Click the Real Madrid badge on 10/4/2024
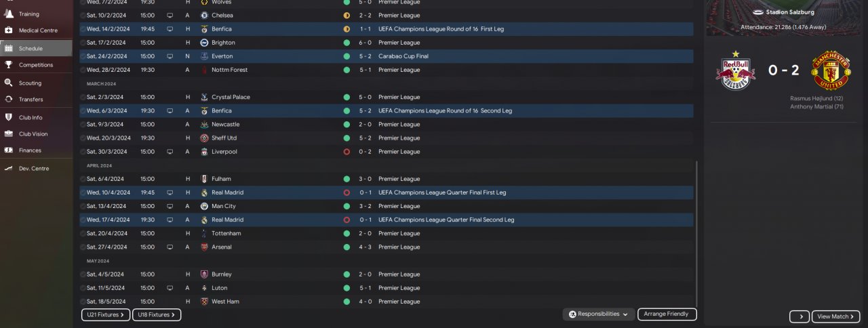The width and height of the screenshot is (868, 328). [204, 192]
